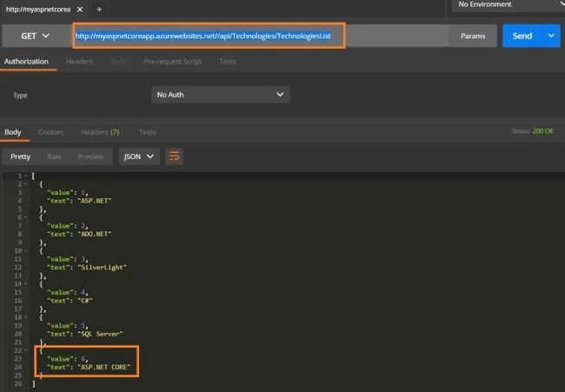This screenshot has height=392, width=565.
Task: Click the Params button
Action: coord(473,36)
